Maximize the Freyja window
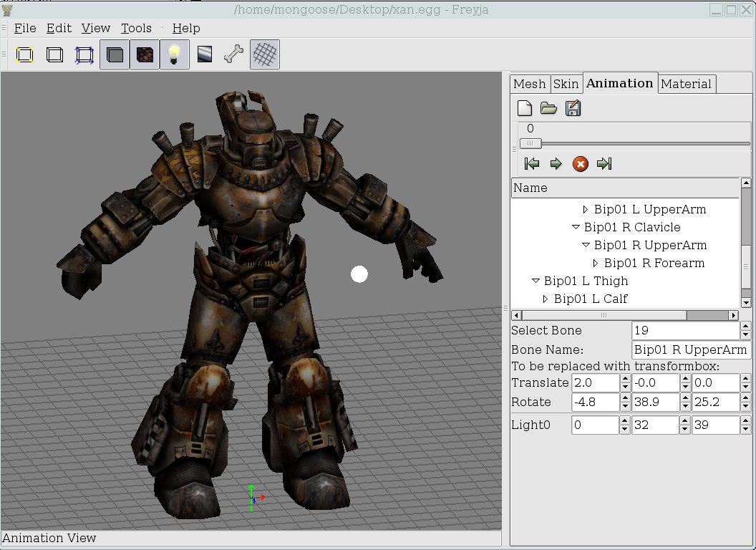This screenshot has width=756, height=550. coord(732,9)
